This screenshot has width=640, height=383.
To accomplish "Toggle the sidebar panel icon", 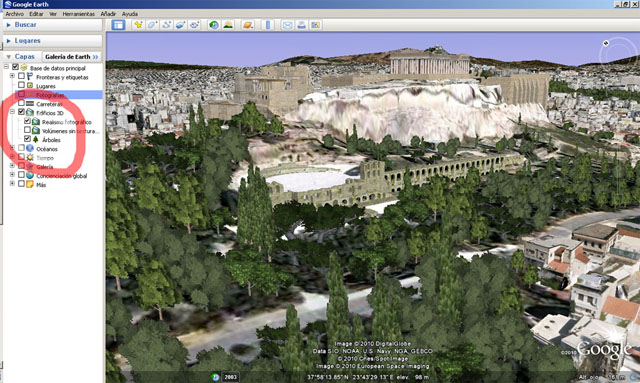I will pos(118,25).
